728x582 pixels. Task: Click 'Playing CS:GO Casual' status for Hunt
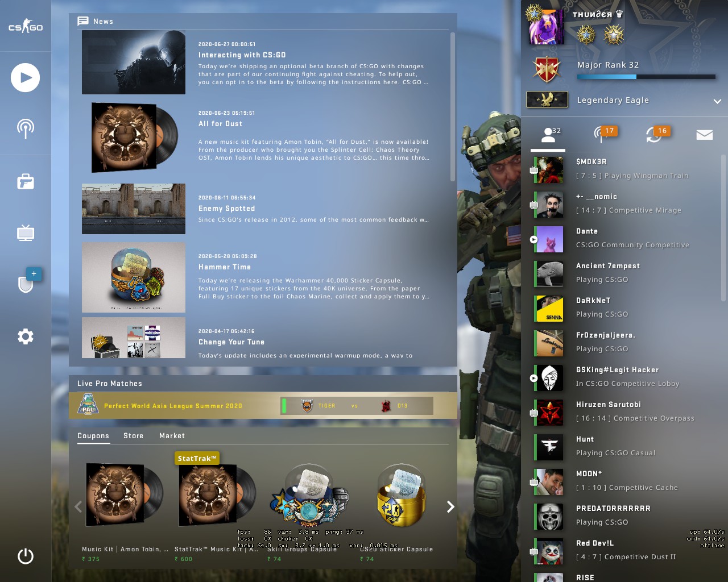coord(616,453)
